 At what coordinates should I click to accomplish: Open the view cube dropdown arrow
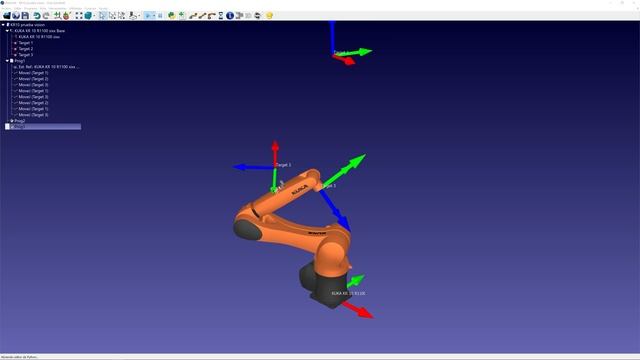click(x=94, y=16)
